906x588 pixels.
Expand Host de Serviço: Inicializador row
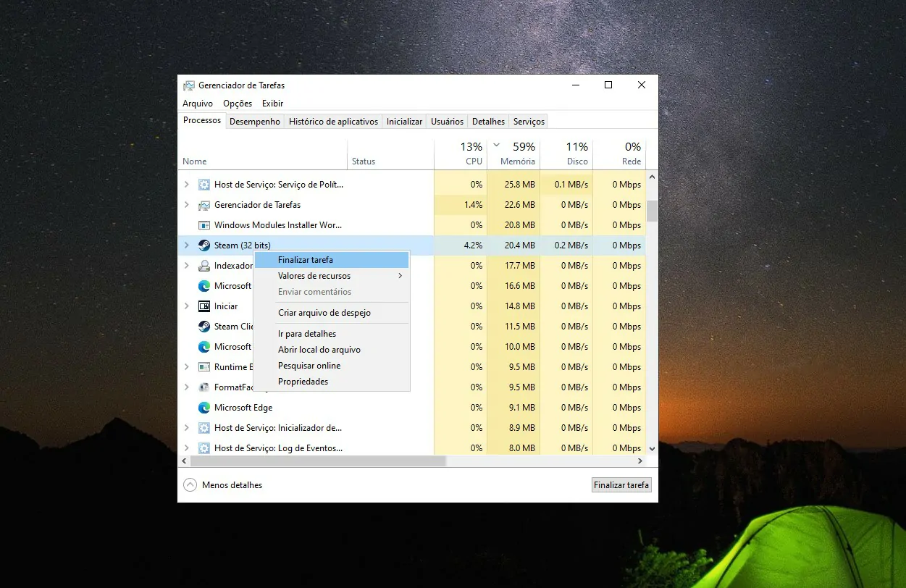coord(186,428)
